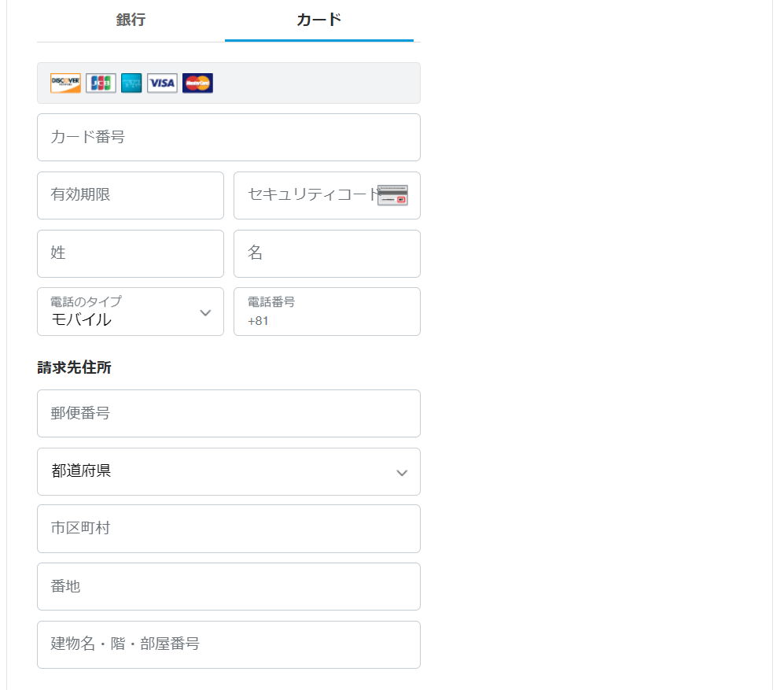Focus the カード番号 input field
Image resolution: width=784 pixels, height=690 pixels.
tap(228, 138)
